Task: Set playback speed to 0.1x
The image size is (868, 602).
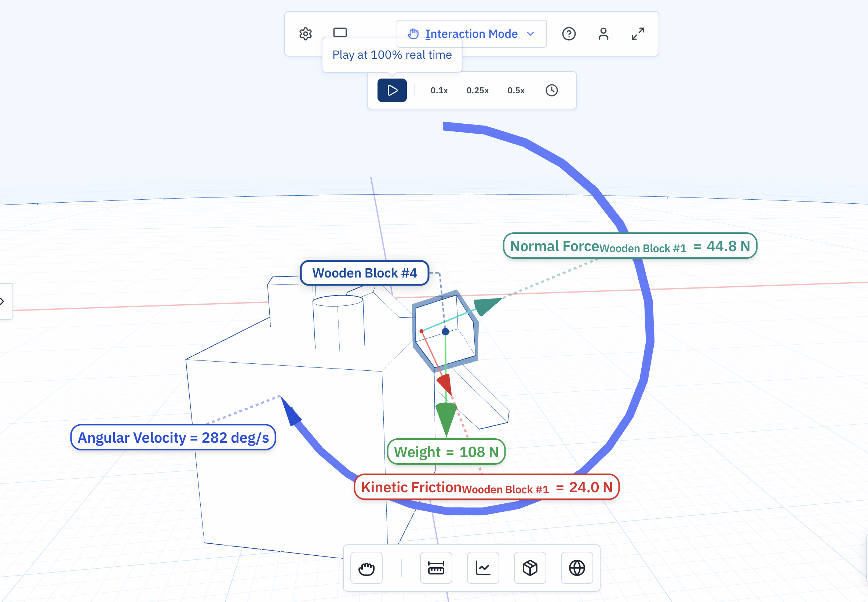Action: [439, 91]
